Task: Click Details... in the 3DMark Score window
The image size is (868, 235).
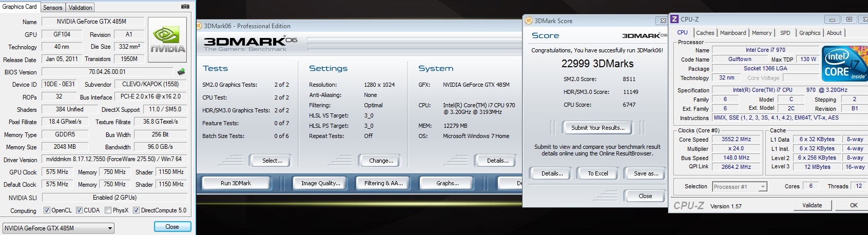Action: tap(552, 173)
